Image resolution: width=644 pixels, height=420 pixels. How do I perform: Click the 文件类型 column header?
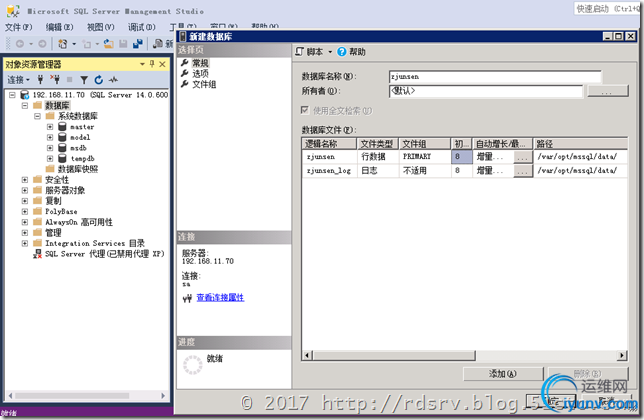pyautogui.click(x=377, y=144)
